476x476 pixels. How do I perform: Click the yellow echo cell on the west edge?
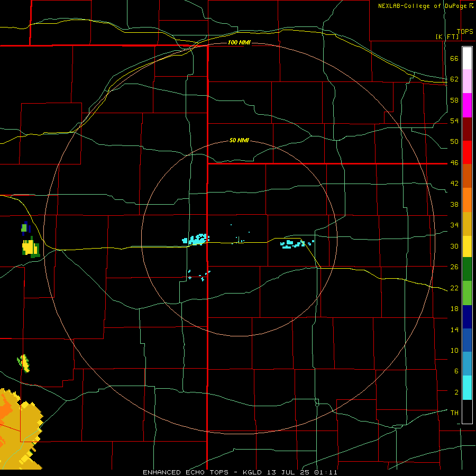coord(31,248)
